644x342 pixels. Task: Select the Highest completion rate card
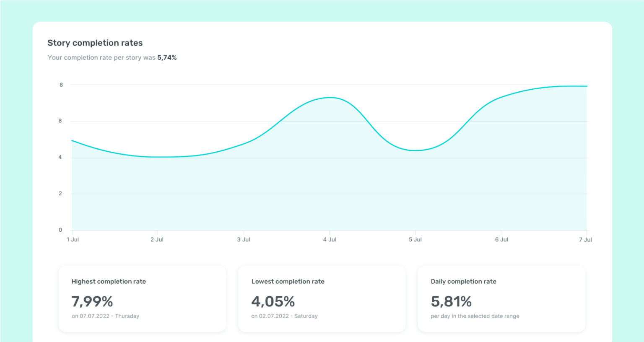pos(142,298)
